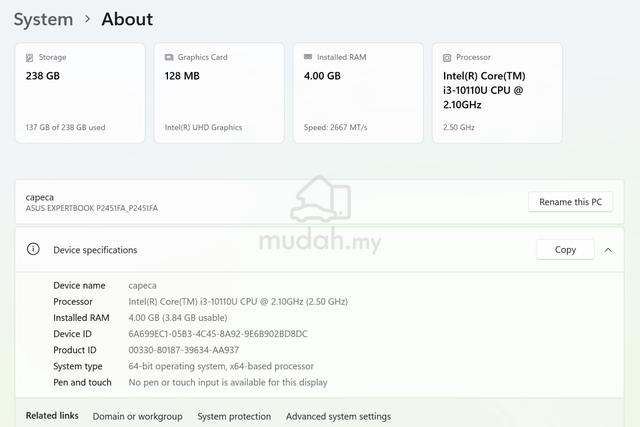Click processor name in Processor card
The height and width of the screenshot is (427, 640).
click(x=484, y=90)
